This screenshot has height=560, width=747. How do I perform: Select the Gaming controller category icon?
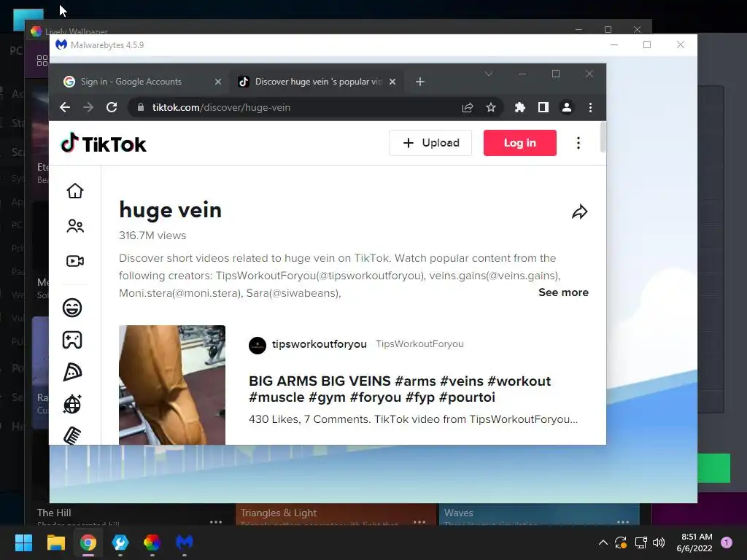pos(72,340)
